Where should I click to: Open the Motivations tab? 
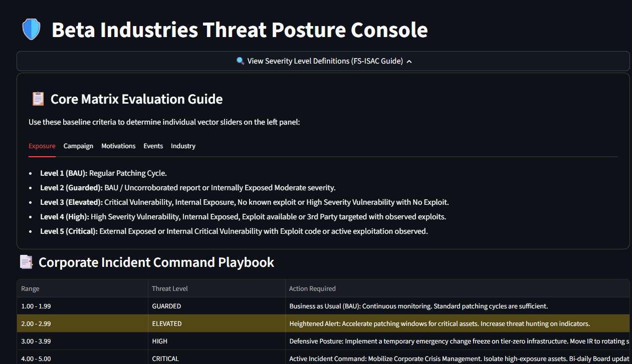point(118,146)
